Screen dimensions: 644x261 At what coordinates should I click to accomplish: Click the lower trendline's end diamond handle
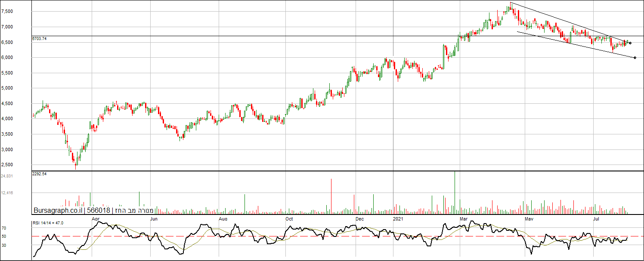pos(635,58)
